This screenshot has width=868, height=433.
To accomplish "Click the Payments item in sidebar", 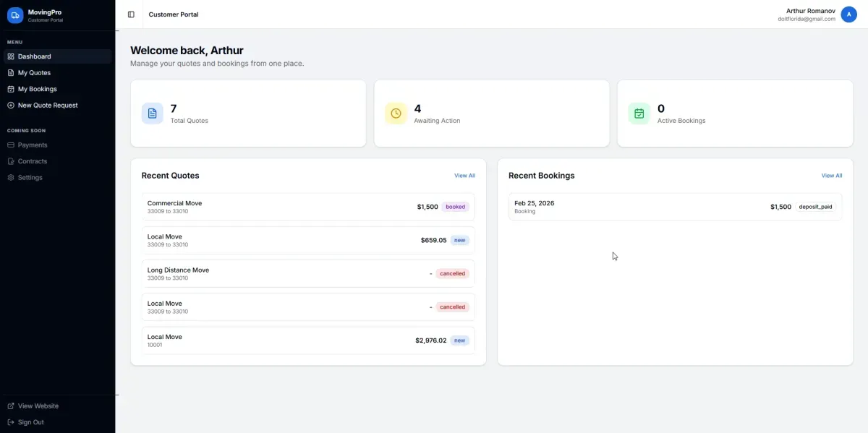I will (33, 145).
